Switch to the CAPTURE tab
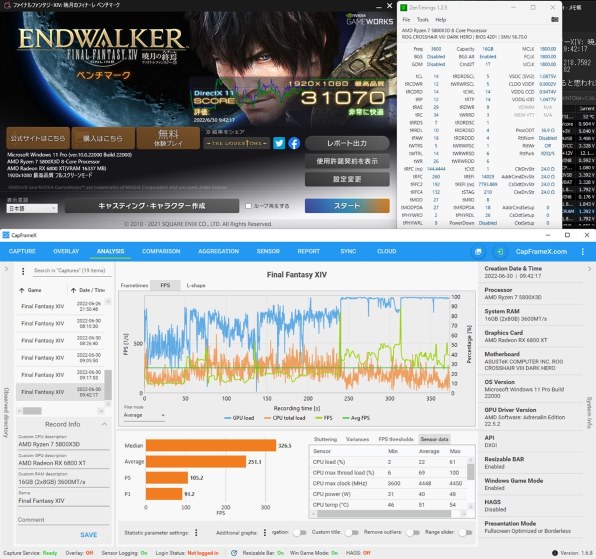Viewport: 596px width, 559px height. (22, 252)
